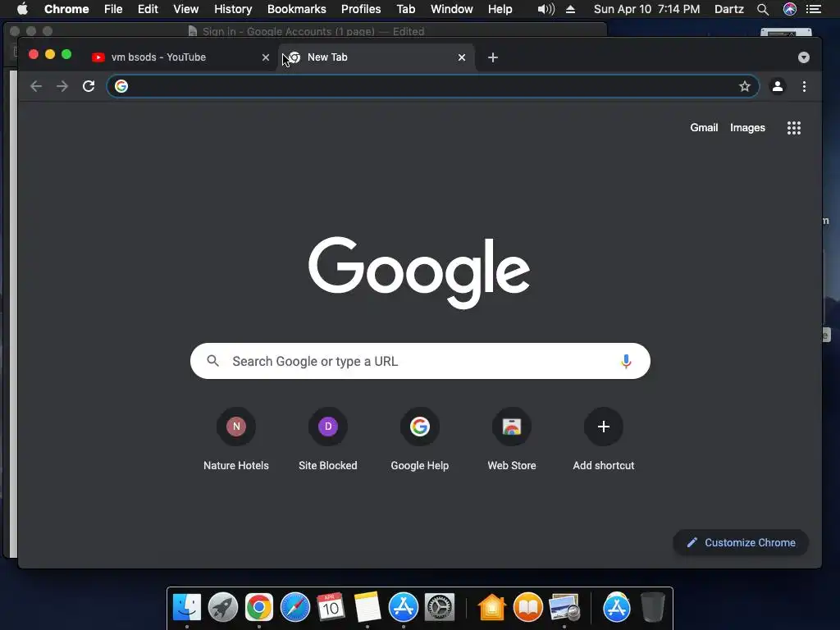Click the forward navigation arrow
Image resolution: width=840 pixels, height=630 pixels.
coord(62,86)
